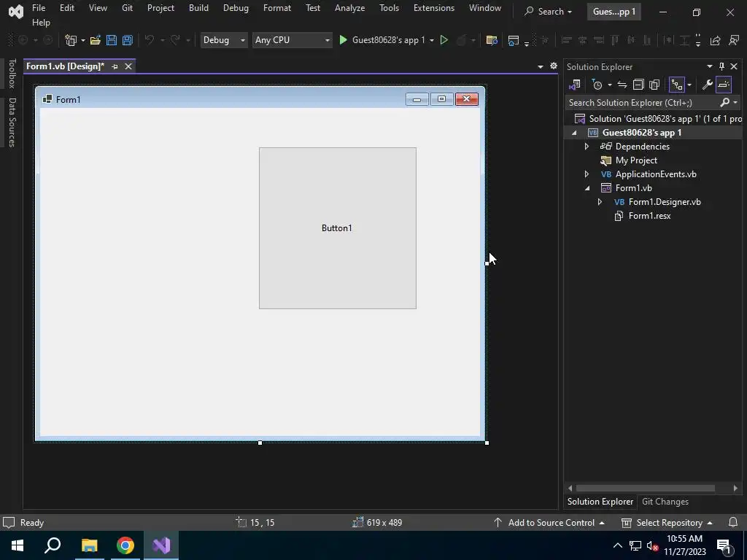Toggle the Solution Explorer auto-hide pin
The width and height of the screenshot is (747, 560).
(x=721, y=66)
